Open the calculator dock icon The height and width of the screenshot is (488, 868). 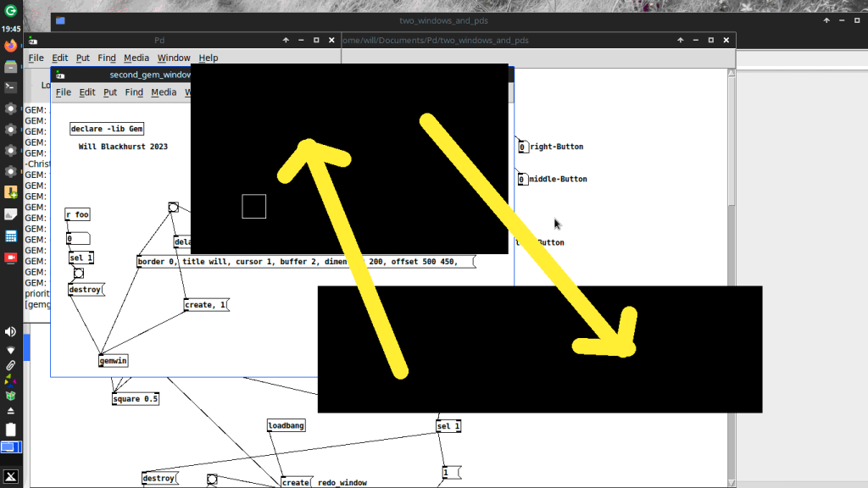pyautogui.click(x=10, y=236)
